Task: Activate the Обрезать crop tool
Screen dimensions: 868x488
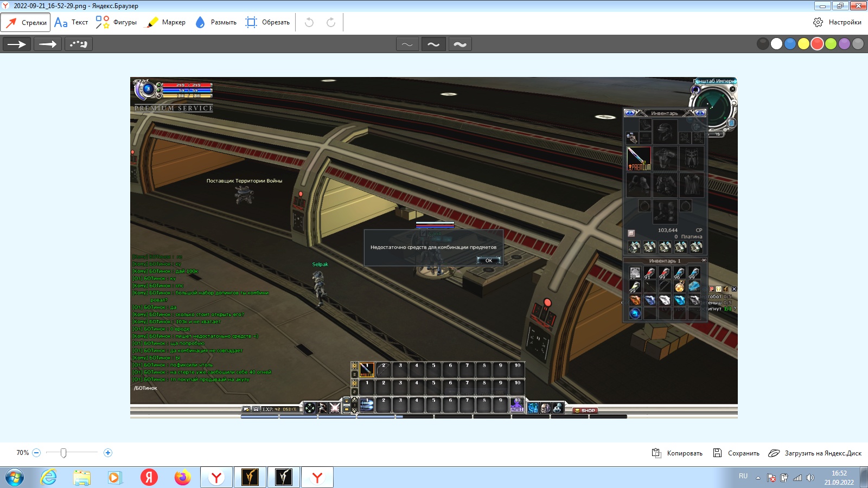Action: coord(267,22)
